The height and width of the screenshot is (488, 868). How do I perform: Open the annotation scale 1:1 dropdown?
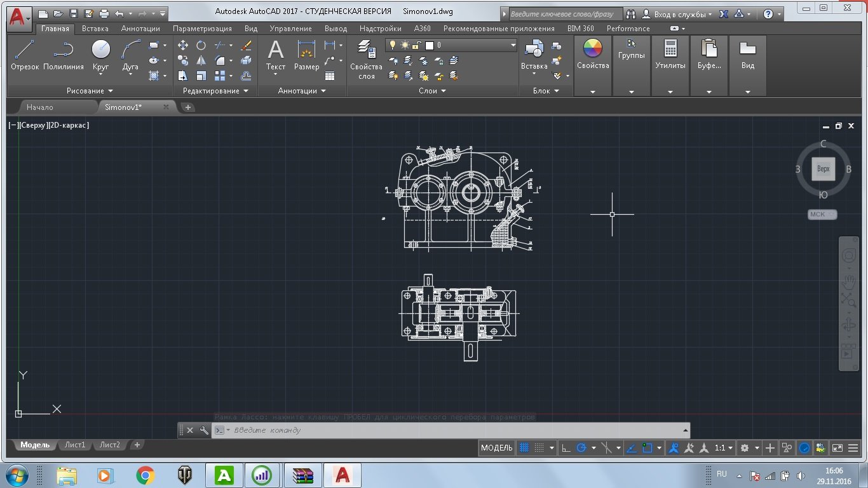pyautogui.click(x=724, y=448)
